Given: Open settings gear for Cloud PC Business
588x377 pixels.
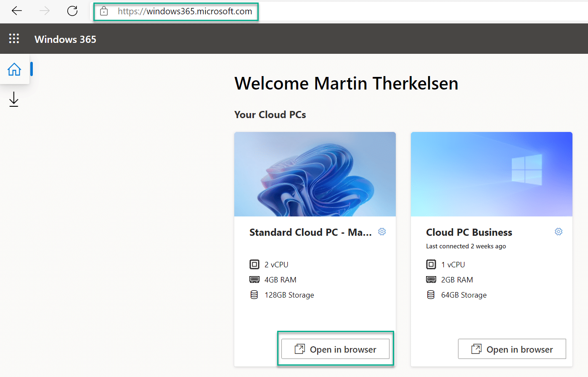Looking at the screenshot, I should click(x=559, y=232).
